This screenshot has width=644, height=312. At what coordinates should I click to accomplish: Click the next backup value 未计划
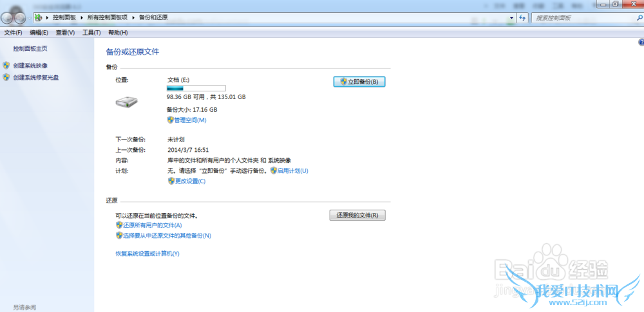pos(176,140)
